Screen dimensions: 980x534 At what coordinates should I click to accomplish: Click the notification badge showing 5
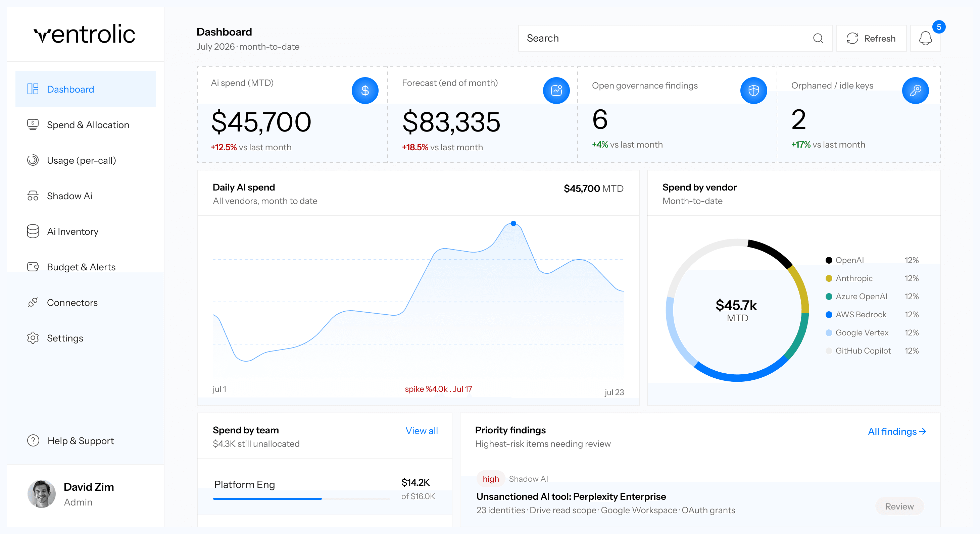tap(939, 27)
